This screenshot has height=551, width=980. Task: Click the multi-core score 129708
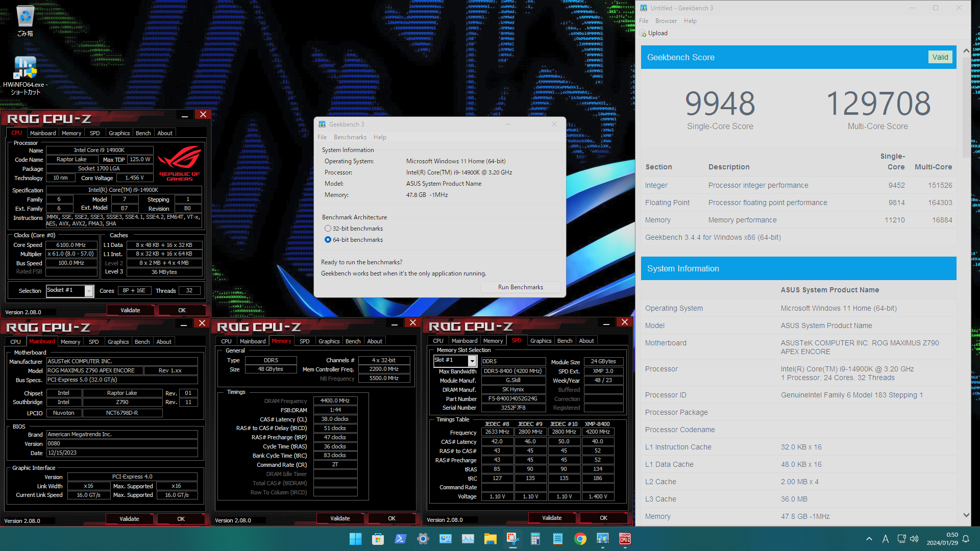pyautogui.click(x=878, y=104)
